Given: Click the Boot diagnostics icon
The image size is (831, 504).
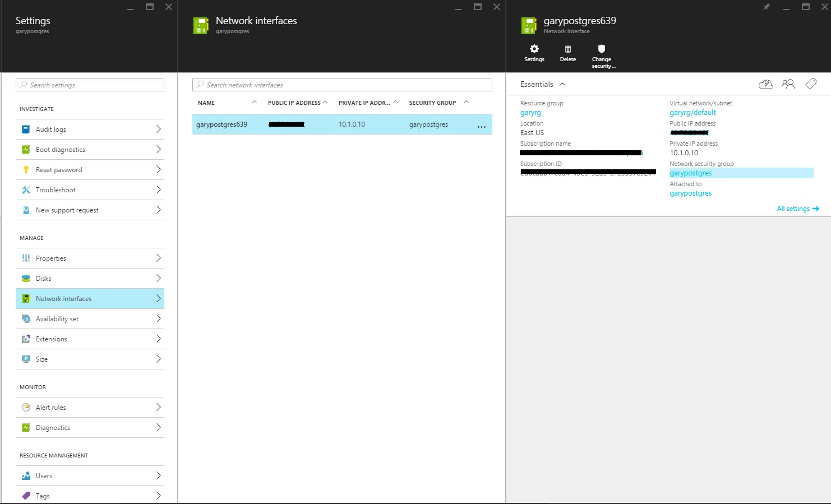Looking at the screenshot, I should click(x=26, y=150).
